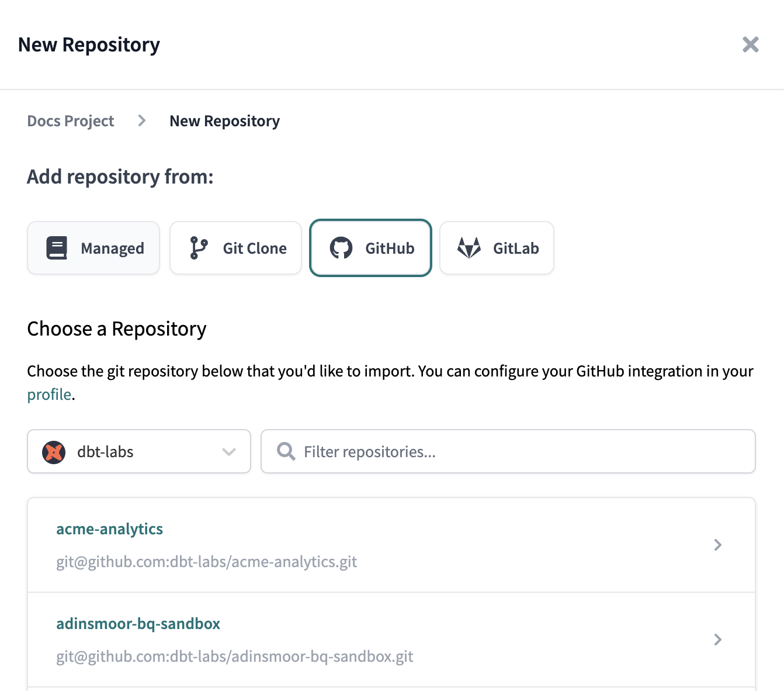The height and width of the screenshot is (691, 784).
Task: Click the search magnifier icon
Action: point(286,451)
